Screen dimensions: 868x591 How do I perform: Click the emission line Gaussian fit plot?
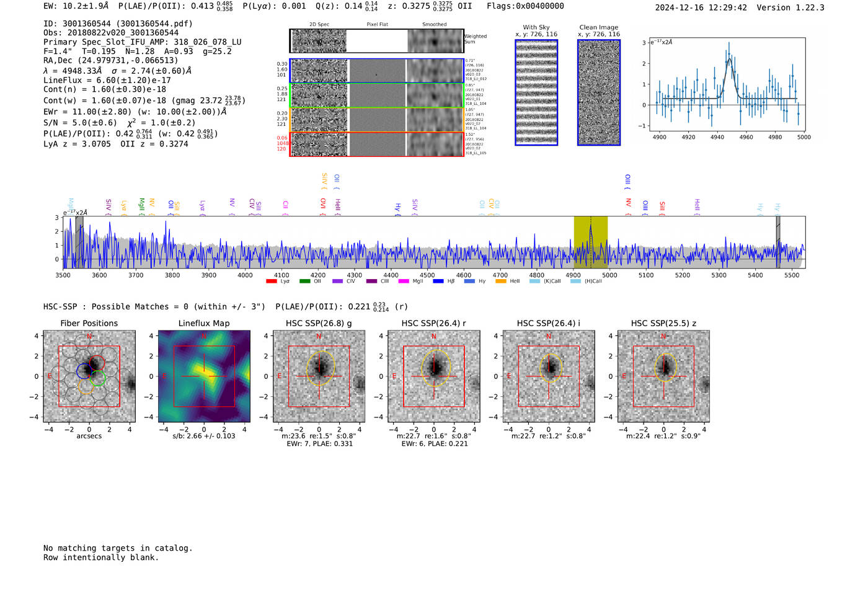point(727,84)
